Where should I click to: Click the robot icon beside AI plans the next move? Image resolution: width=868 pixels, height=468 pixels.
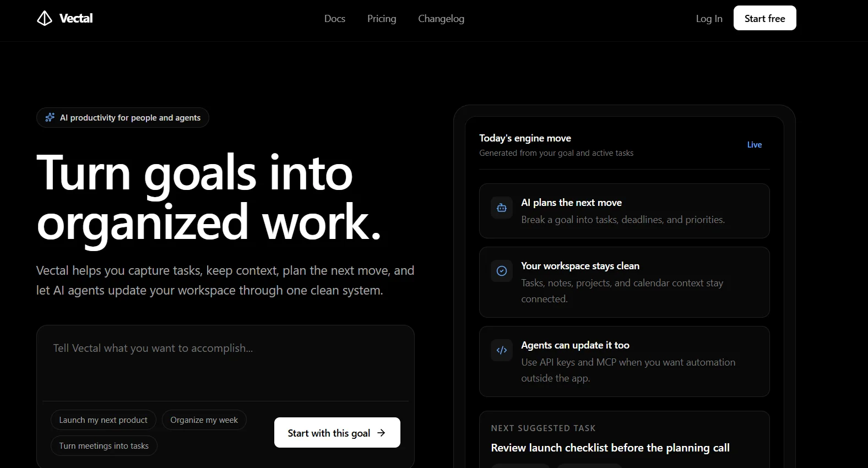pos(502,208)
